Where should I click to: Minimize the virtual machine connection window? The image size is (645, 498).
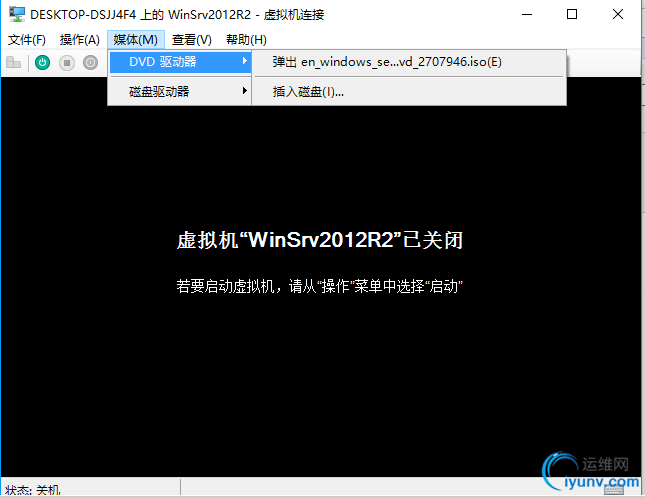click(527, 15)
